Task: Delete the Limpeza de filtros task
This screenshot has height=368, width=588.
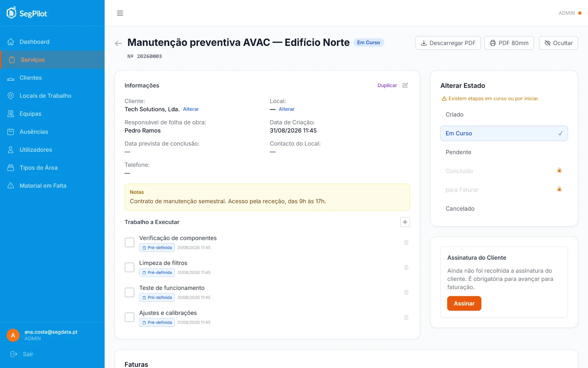Action: (x=406, y=268)
